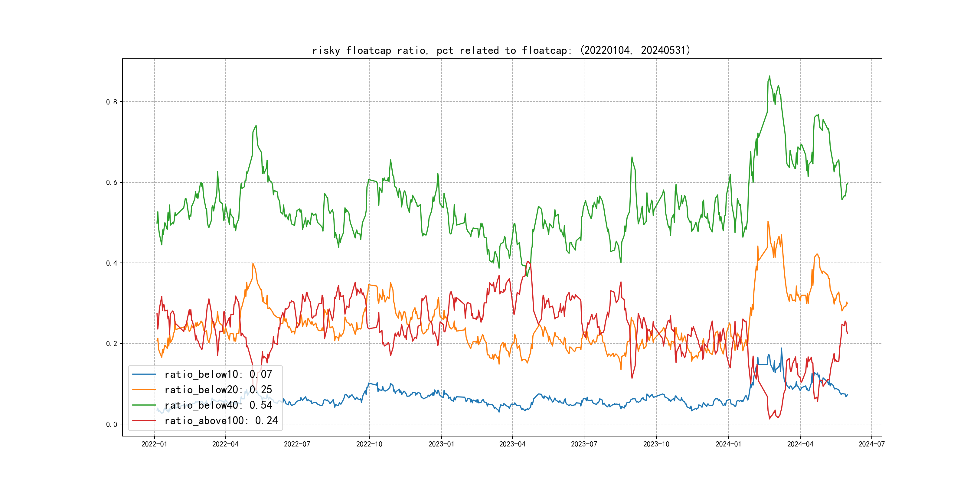980x490 pixels.
Task: Click the blue ratio_below10 legend line swatch
Action: pyautogui.click(x=144, y=374)
